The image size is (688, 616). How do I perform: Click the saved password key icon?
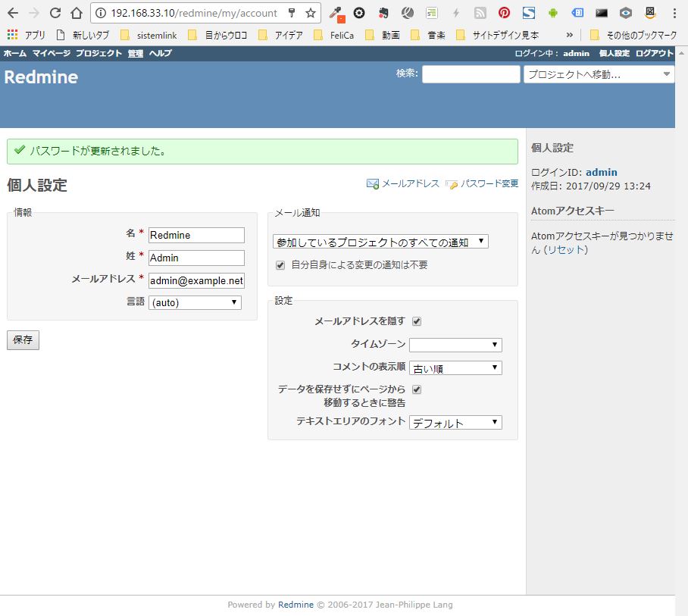point(292,13)
